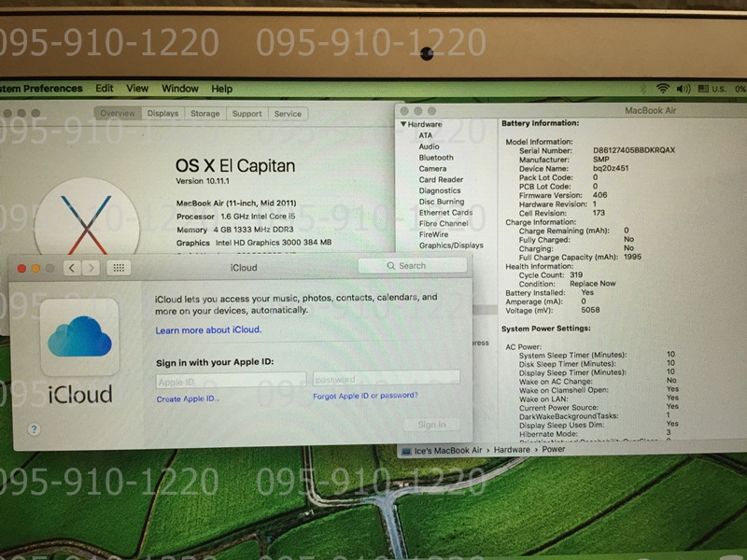The width and height of the screenshot is (747, 560).
Task: Click the Manufacturer value SMP
Action: 600,159
